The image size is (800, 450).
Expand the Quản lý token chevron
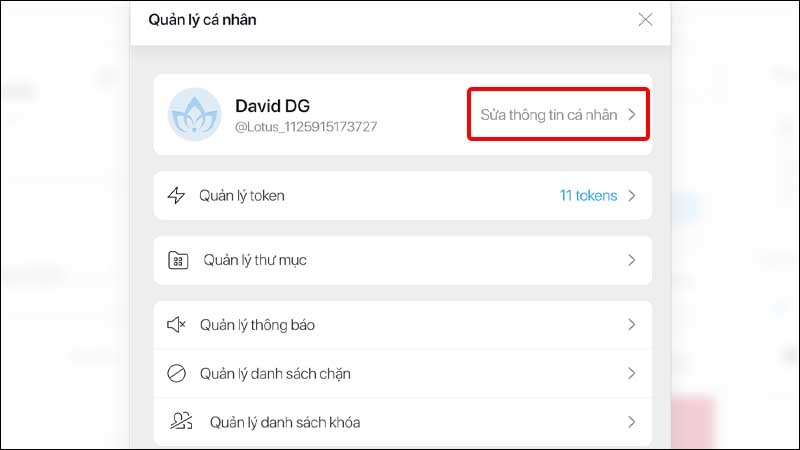pos(632,196)
